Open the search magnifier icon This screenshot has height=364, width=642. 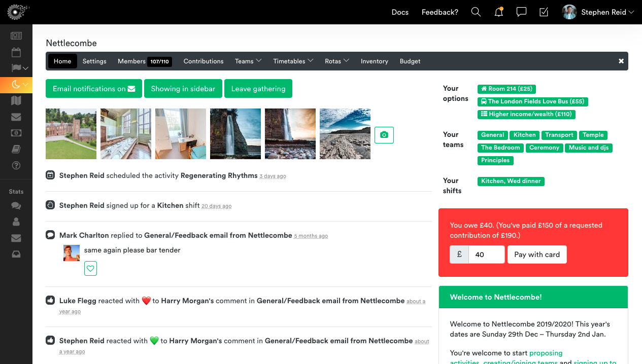476,12
